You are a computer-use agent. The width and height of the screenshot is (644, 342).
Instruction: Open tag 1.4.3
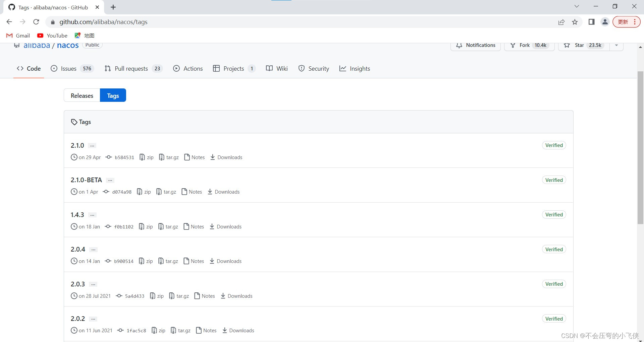[x=77, y=215]
